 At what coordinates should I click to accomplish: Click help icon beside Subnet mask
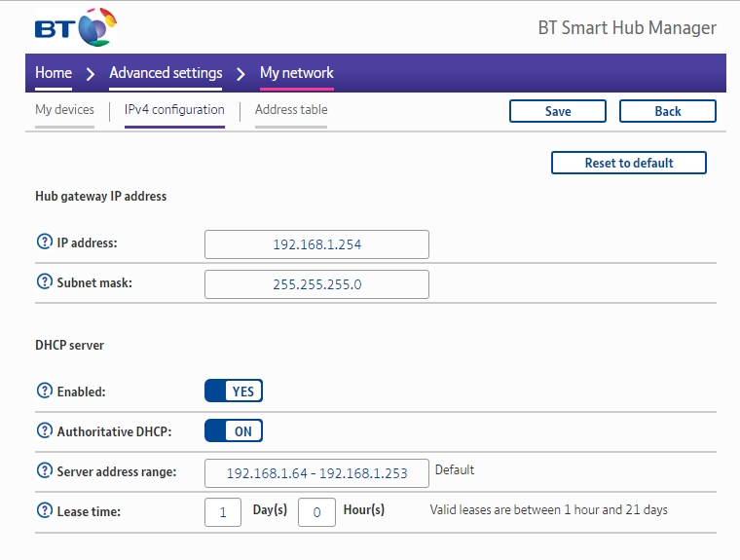44,282
